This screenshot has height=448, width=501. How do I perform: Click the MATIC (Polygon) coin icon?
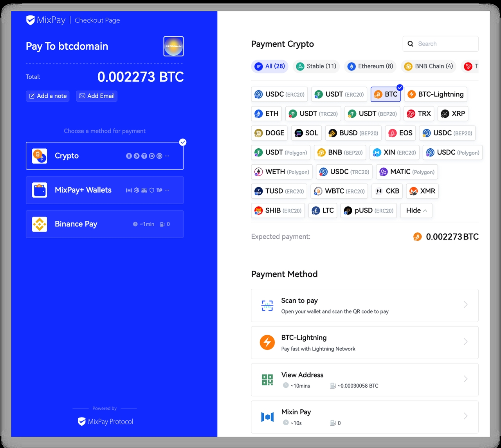tap(383, 172)
